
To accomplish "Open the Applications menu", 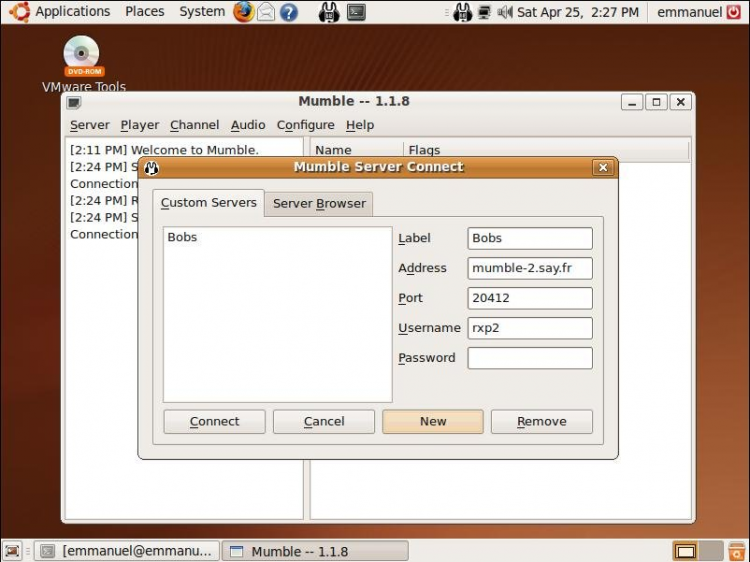I will (73, 11).
